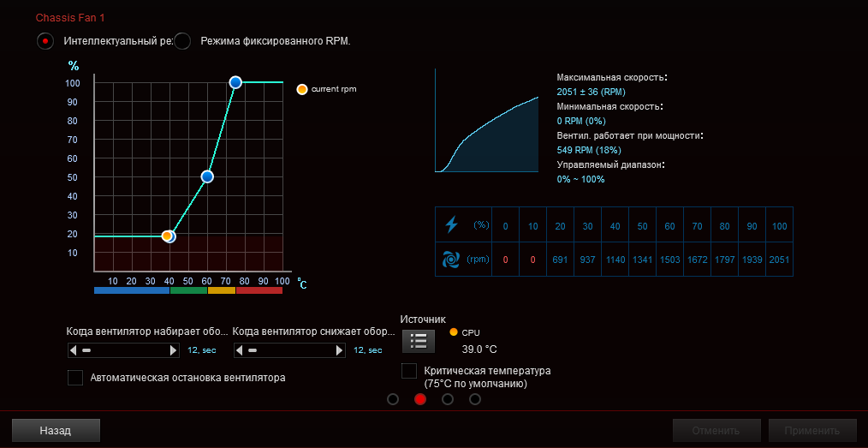Click the fan RPM response curve thumbnail

(x=486, y=120)
